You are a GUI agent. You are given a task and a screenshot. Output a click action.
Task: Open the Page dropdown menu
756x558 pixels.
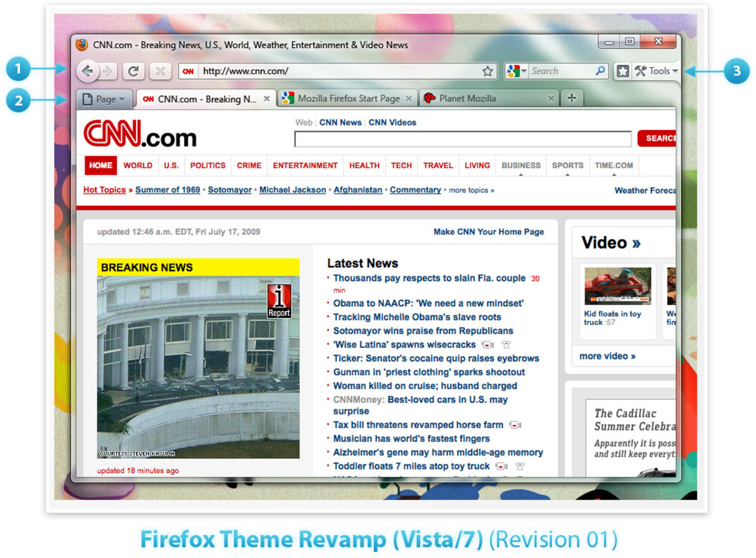[104, 99]
